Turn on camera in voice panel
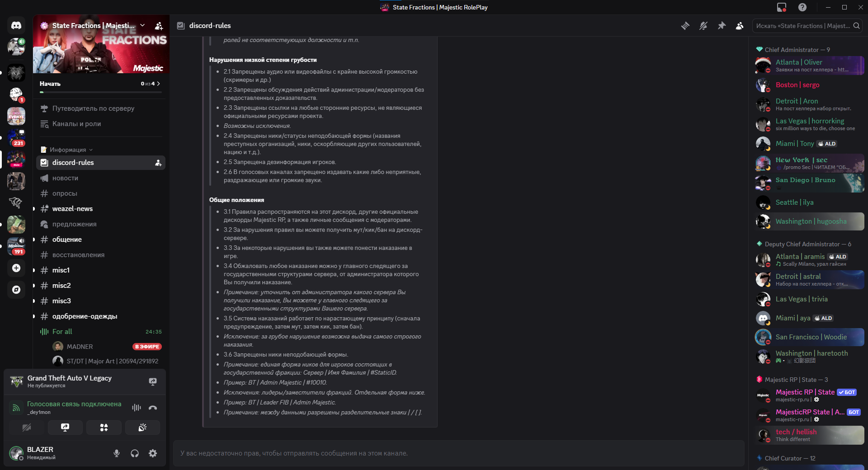This screenshot has height=470, width=868. (x=27, y=428)
